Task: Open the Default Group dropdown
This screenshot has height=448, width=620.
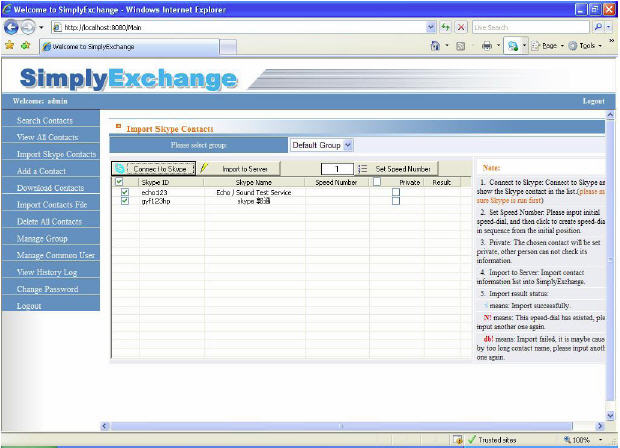Action: click(x=321, y=145)
